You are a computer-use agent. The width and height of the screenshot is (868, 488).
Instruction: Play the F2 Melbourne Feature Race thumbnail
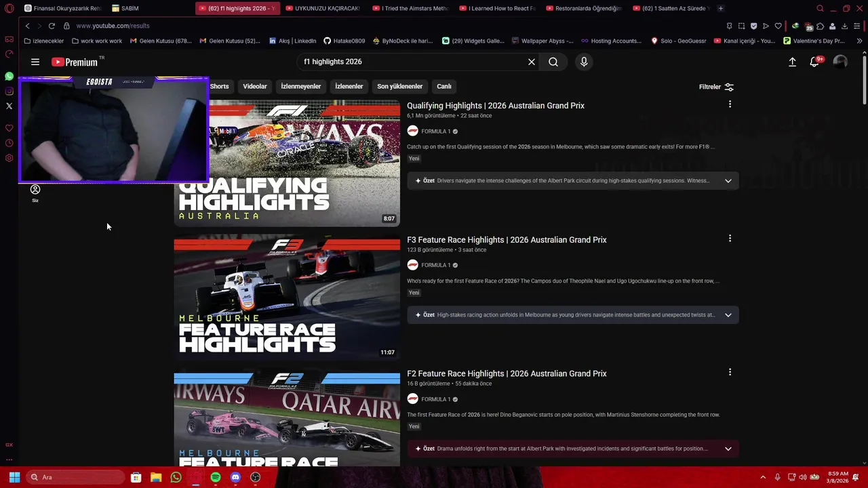pyautogui.click(x=287, y=417)
